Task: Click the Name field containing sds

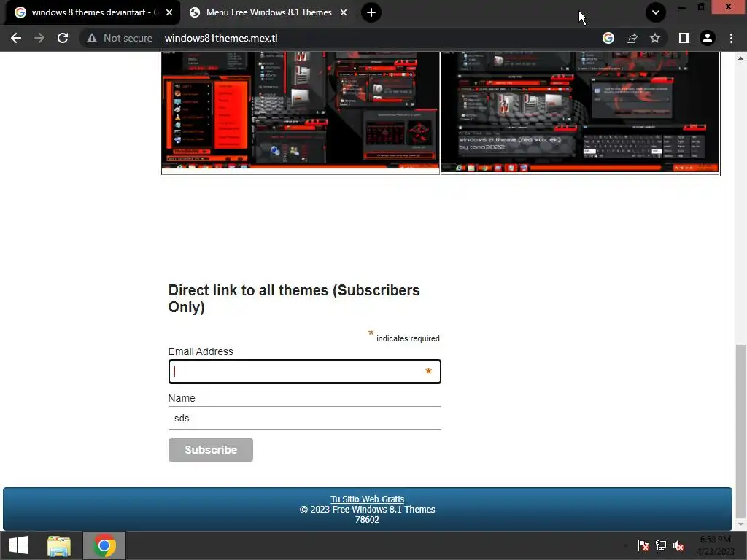Action: point(304,418)
